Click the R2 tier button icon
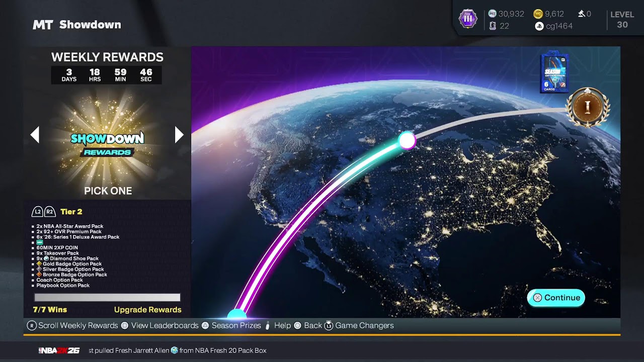This screenshot has width=644, height=362. click(x=49, y=212)
